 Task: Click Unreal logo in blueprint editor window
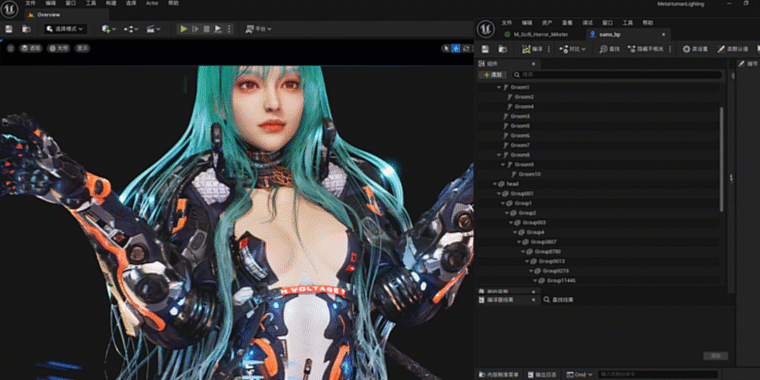485,29
